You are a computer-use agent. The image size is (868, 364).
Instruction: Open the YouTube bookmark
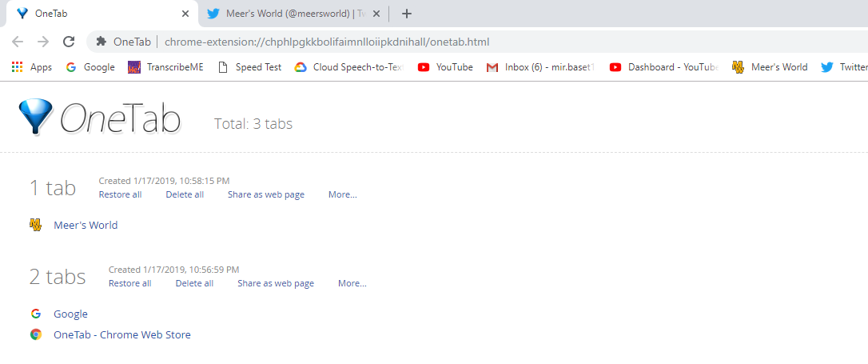pyautogui.click(x=445, y=67)
